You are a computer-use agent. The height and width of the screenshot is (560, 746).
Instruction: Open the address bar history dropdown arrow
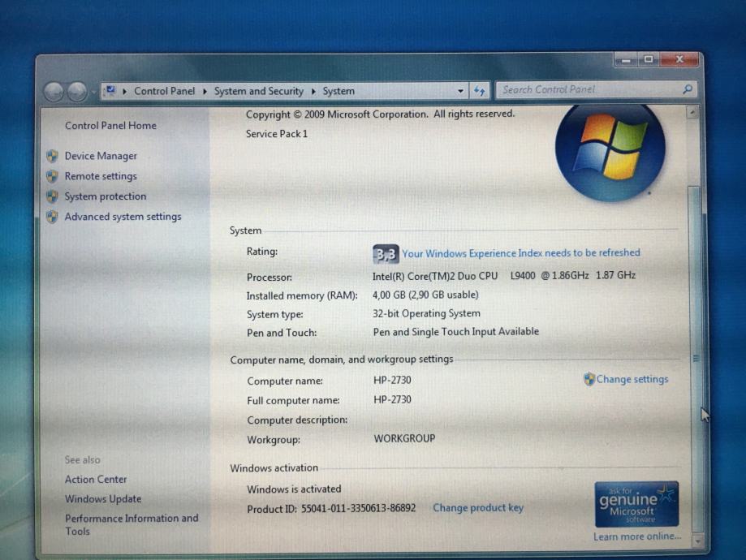460,91
